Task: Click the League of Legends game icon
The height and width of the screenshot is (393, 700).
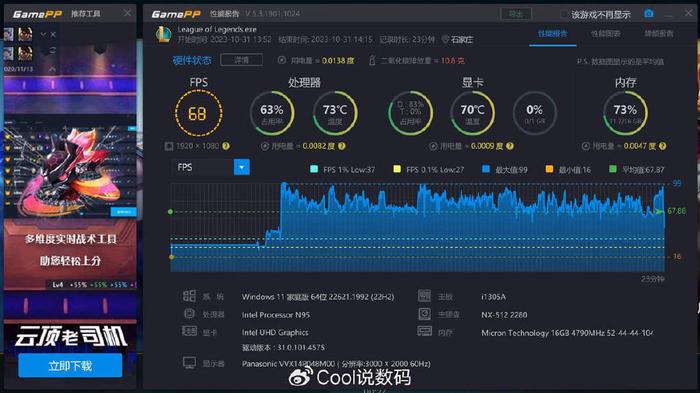Action: 163,34
